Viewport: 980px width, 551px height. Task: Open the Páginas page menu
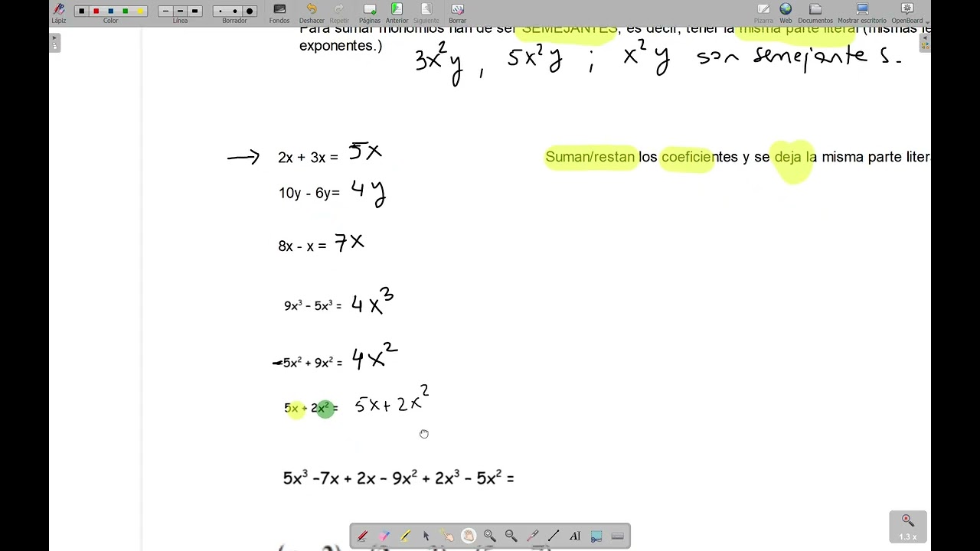coord(370,12)
